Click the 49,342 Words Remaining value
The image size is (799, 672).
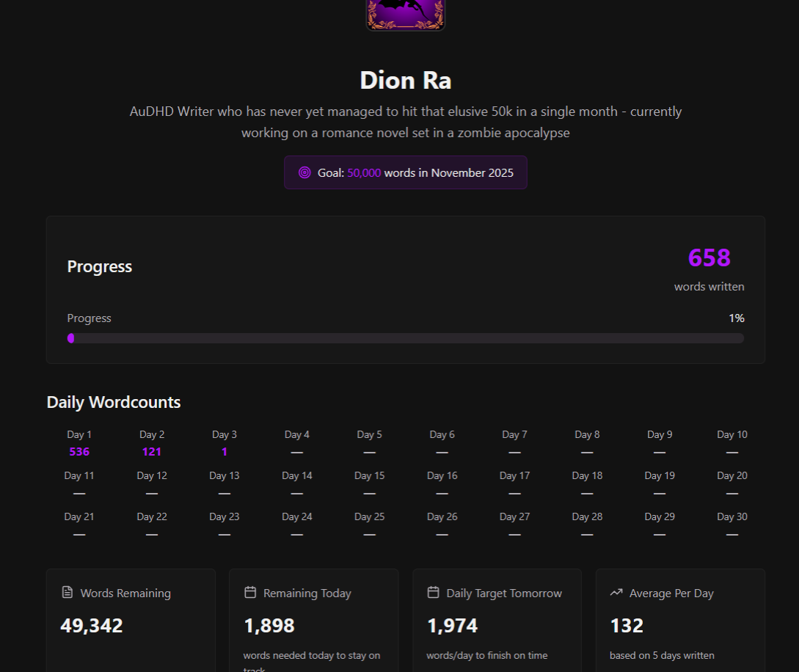click(x=92, y=626)
